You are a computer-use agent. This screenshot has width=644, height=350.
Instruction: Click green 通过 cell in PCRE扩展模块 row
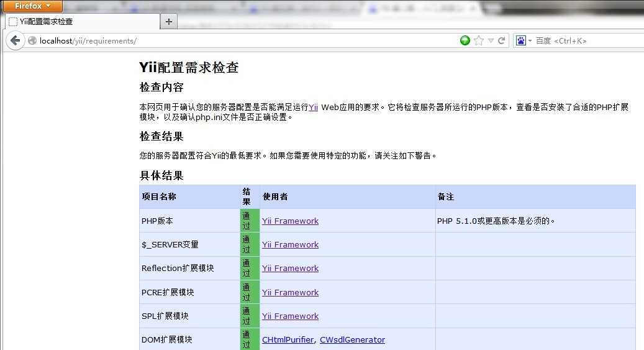tap(250, 292)
